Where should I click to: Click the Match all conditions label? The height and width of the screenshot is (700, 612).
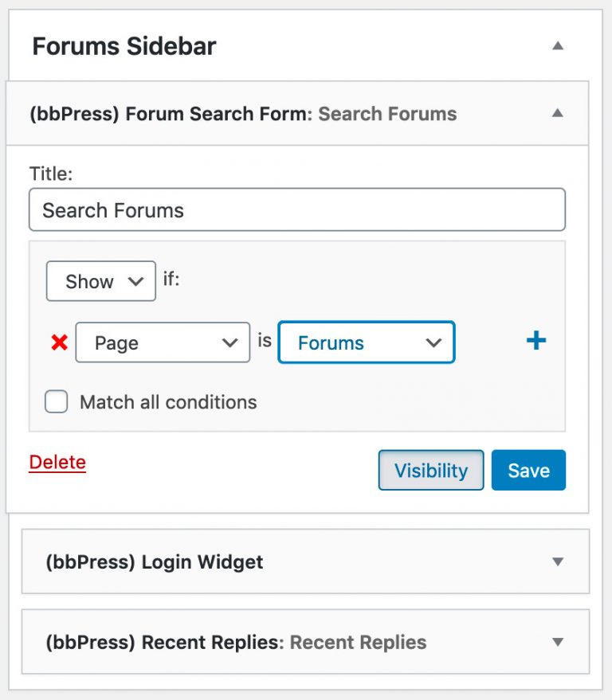(168, 402)
